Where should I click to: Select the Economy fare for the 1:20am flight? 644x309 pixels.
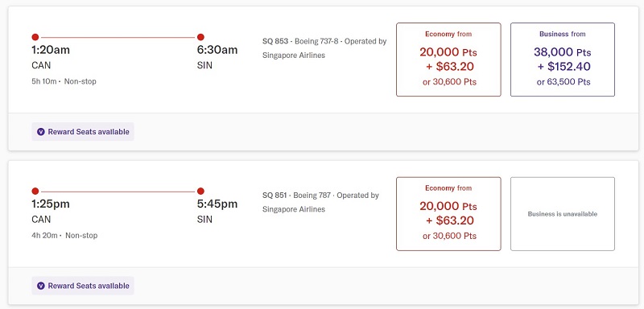pyautogui.click(x=448, y=60)
